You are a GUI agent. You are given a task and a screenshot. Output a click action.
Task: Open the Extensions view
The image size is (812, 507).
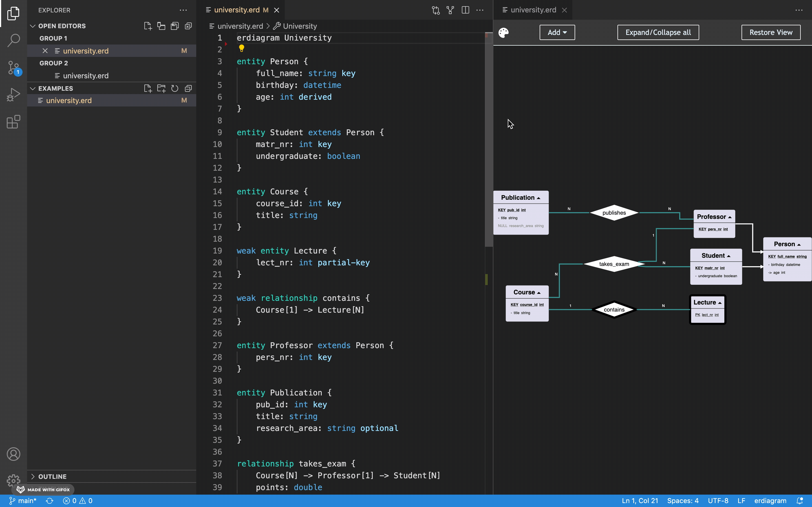tap(14, 122)
